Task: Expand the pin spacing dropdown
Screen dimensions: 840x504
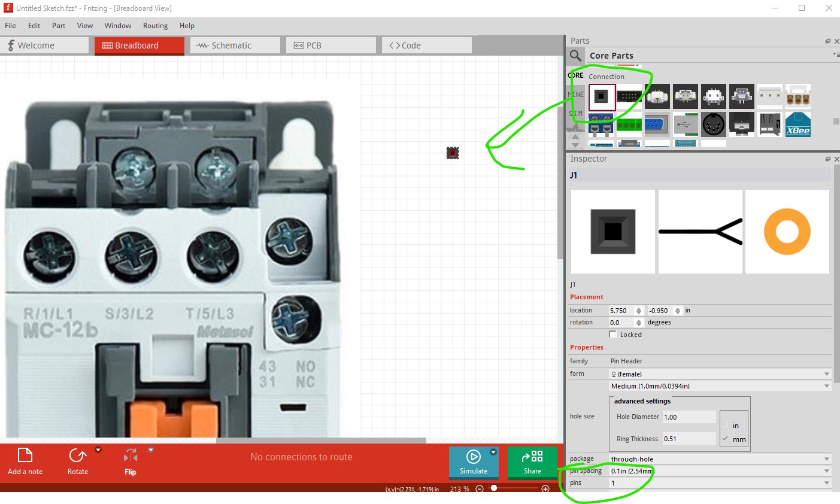Action: coord(720,471)
